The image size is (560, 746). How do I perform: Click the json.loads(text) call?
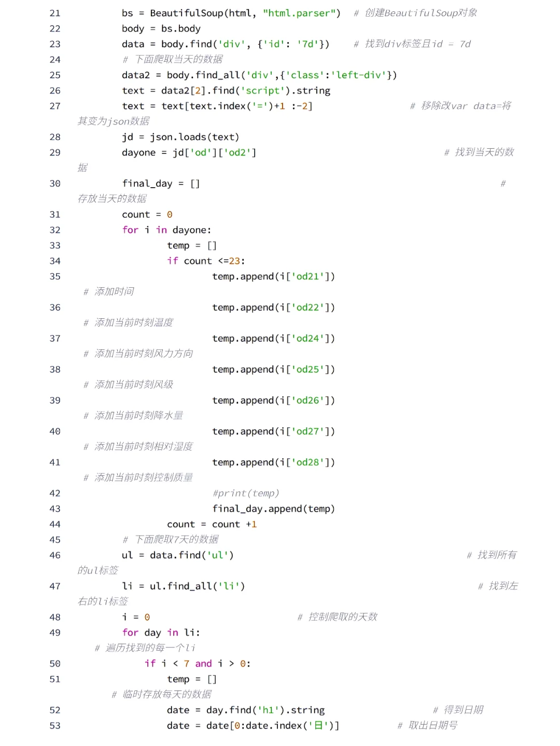tap(194, 137)
